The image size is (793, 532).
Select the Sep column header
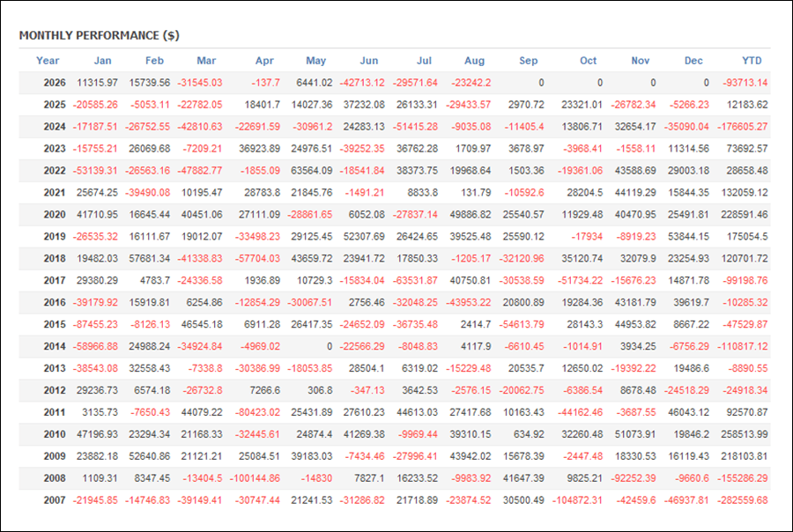point(528,61)
